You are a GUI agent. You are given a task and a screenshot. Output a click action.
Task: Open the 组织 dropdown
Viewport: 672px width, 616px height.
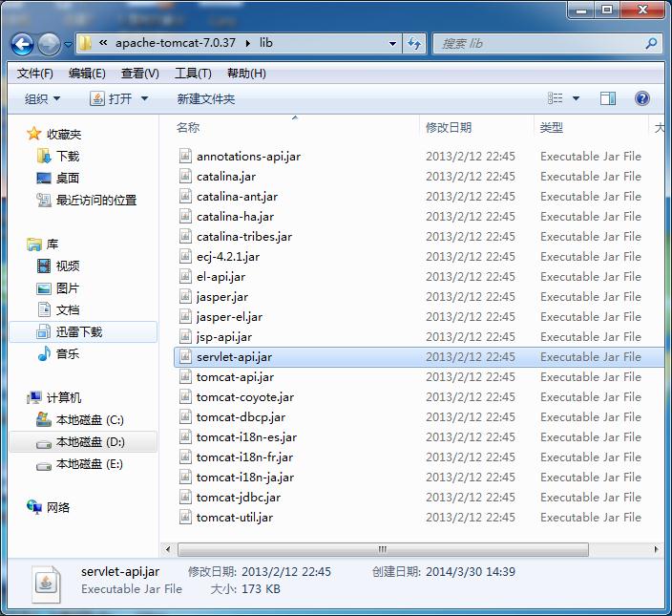pyautogui.click(x=42, y=99)
